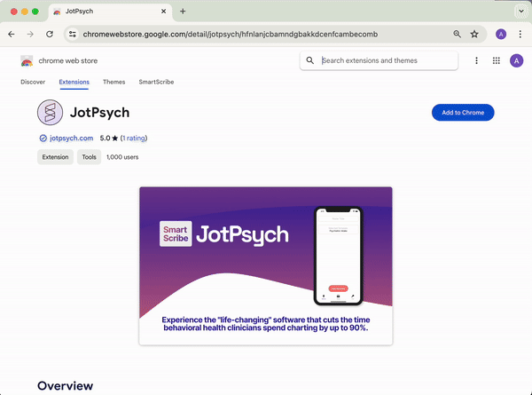Open the Chrome profile avatar in toolbar
This screenshot has width=532, height=395.
(501, 34)
